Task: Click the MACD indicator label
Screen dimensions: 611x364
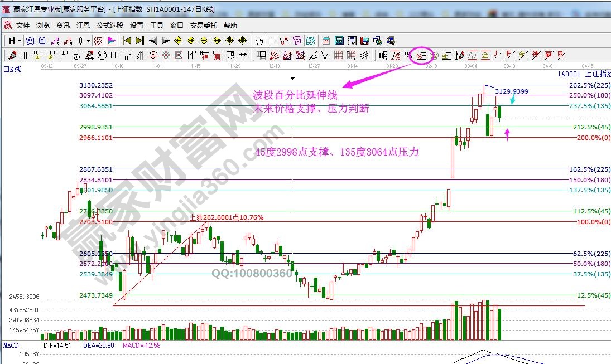Action: coord(11,346)
